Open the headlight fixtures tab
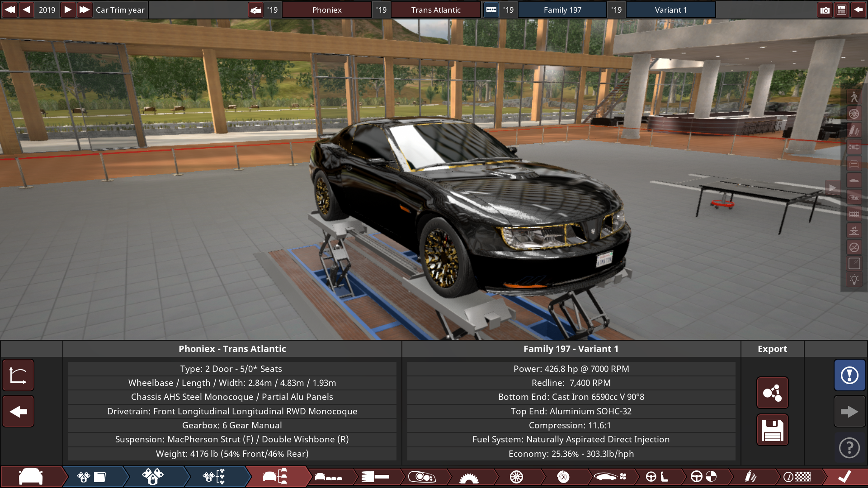 [x=422, y=477]
